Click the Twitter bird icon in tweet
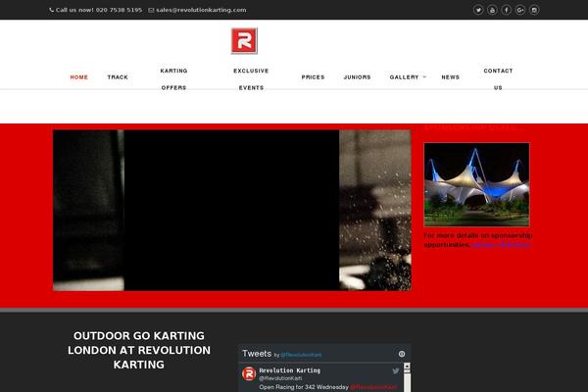The image size is (588, 392). click(x=396, y=370)
